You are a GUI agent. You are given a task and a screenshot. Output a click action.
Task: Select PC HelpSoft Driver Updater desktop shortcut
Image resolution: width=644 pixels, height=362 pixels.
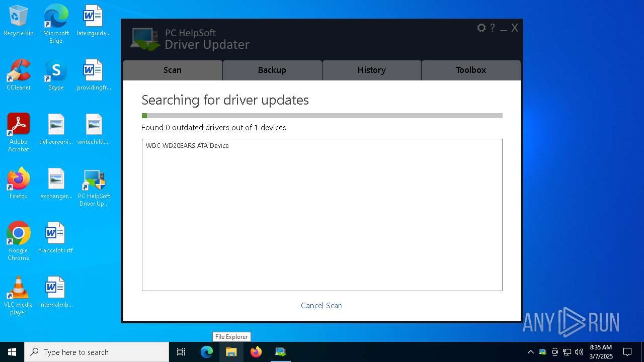[94, 188]
